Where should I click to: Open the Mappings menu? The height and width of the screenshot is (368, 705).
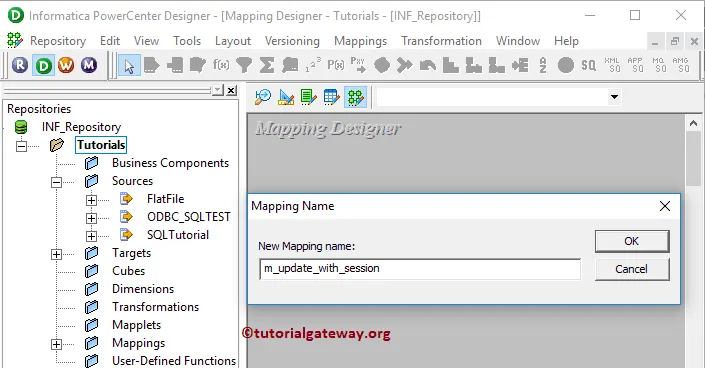(361, 41)
